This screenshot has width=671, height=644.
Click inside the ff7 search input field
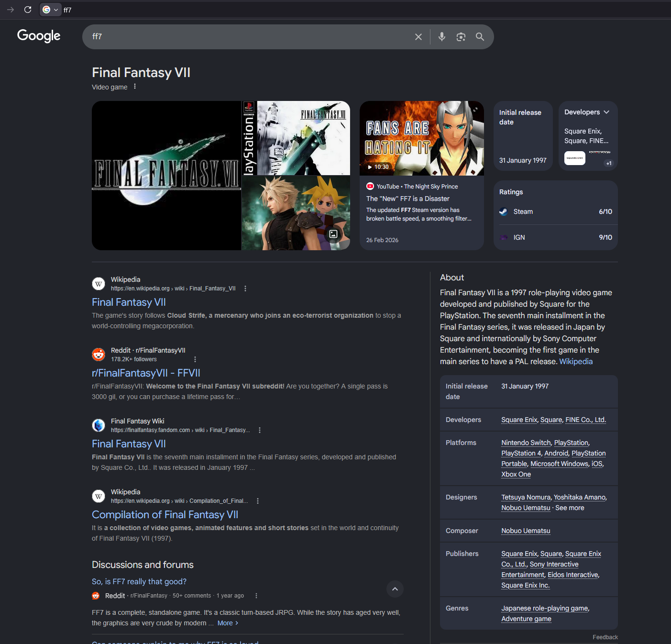[x=249, y=37]
